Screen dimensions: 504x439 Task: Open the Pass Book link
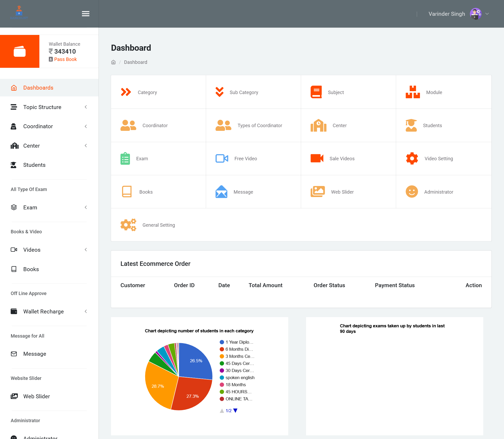[65, 59]
